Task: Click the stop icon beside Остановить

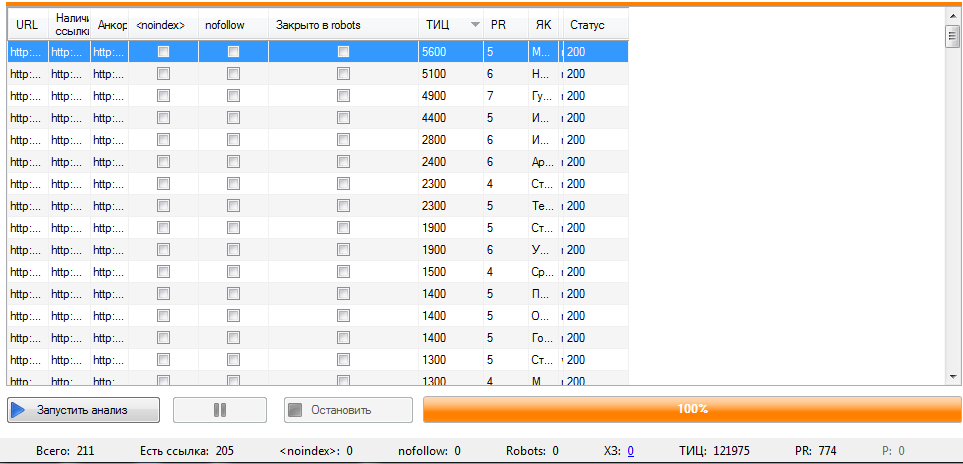Action: pos(294,410)
